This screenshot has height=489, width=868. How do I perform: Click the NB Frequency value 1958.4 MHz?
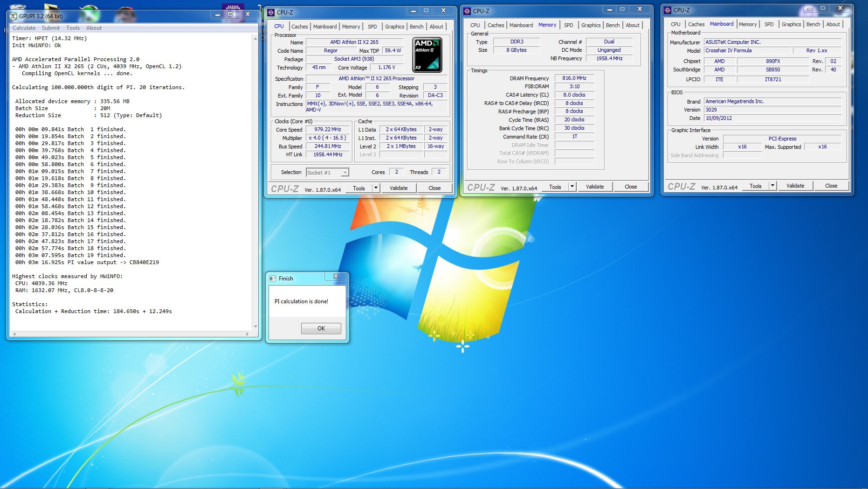609,59
